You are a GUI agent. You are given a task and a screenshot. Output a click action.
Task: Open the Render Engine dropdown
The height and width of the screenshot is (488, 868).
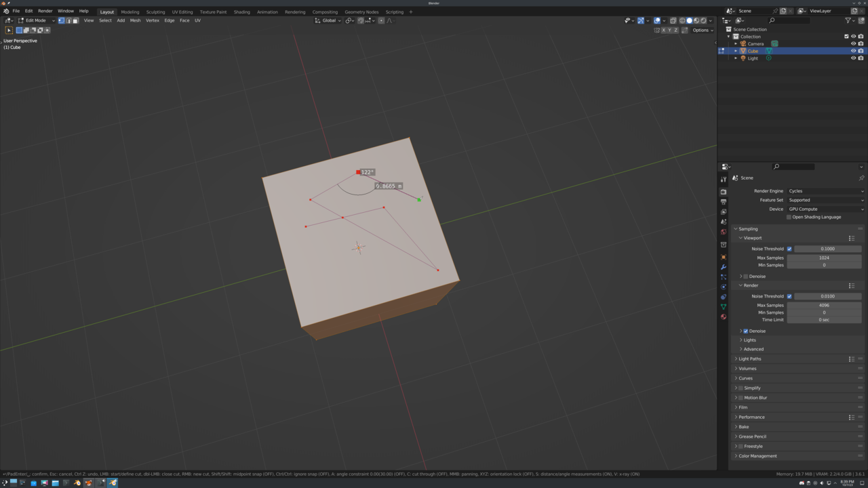tap(825, 191)
